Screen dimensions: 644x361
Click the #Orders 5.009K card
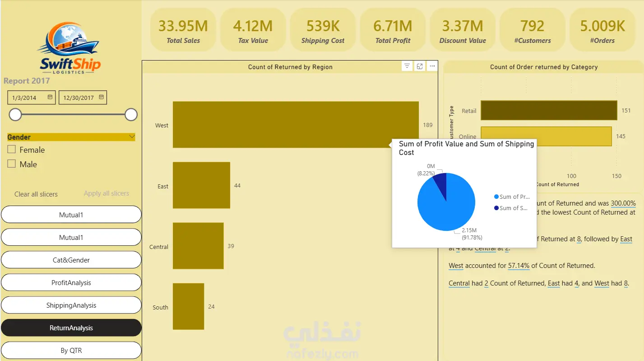click(602, 30)
